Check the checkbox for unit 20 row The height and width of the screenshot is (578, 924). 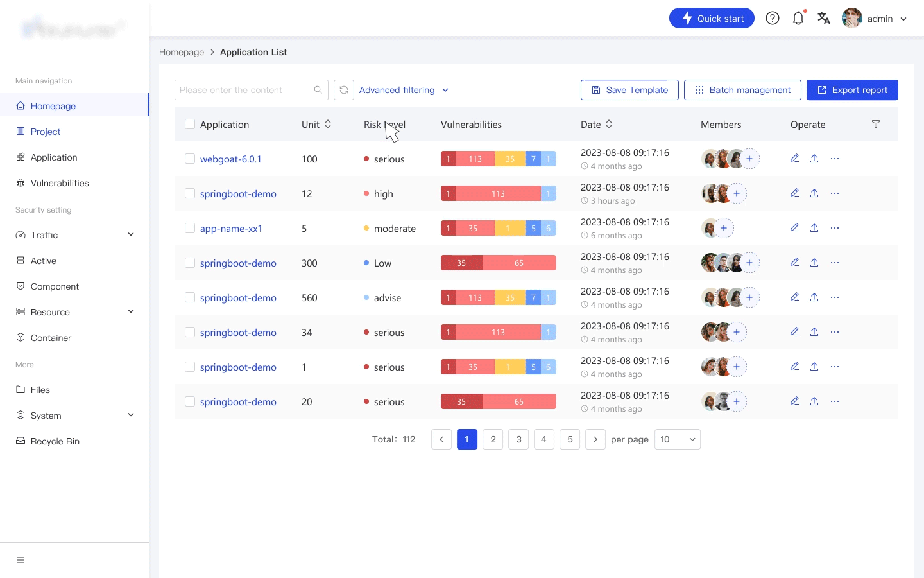(190, 401)
